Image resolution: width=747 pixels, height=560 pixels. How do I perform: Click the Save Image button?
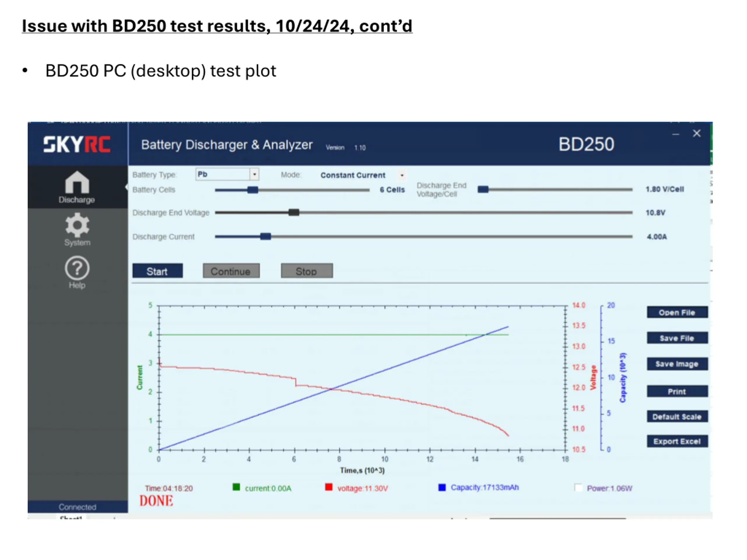click(677, 364)
